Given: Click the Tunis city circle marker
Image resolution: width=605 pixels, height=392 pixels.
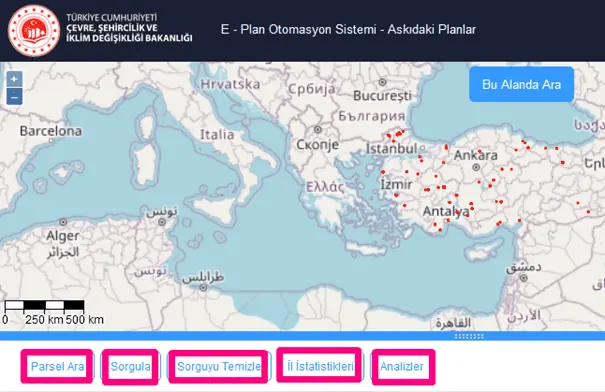Looking at the screenshot, I should tap(162, 222).
